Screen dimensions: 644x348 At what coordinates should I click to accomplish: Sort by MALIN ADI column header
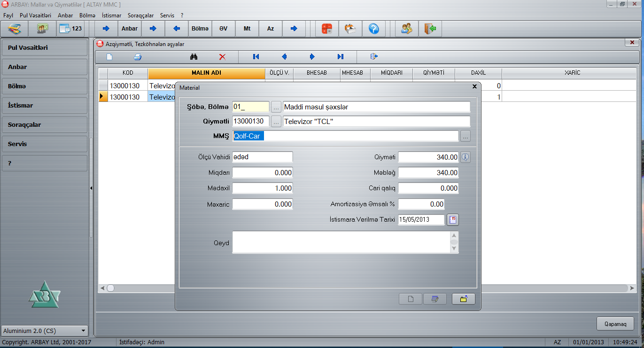tap(206, 73)
